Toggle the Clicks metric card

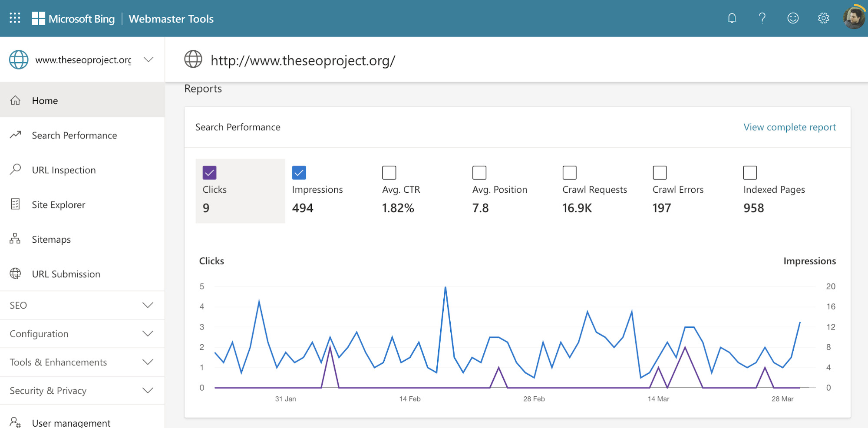tap(240, 190)
